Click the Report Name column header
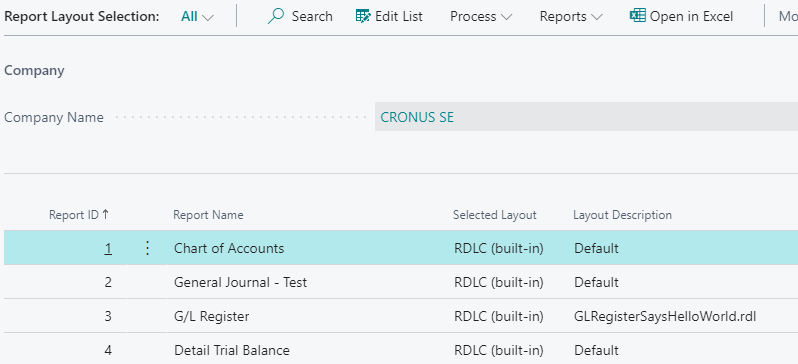This screenshot has height=364, width=798. pyautogui.click(x=208, y=215)
